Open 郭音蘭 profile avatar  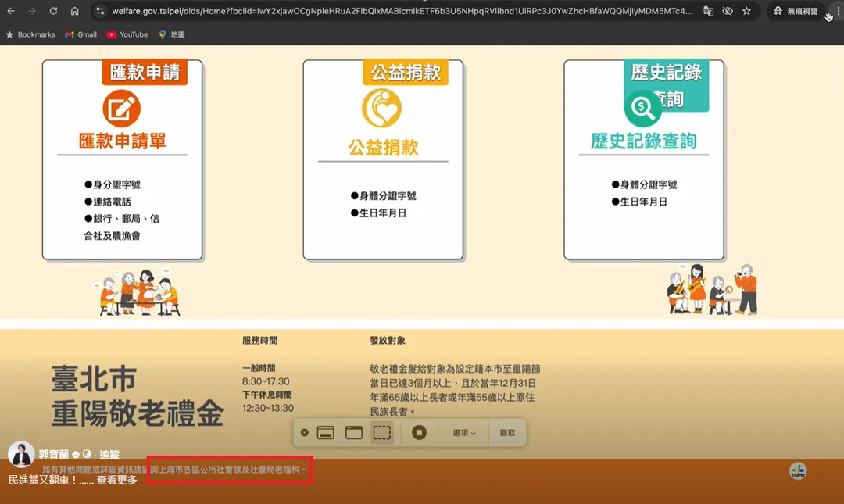[22, 455]
